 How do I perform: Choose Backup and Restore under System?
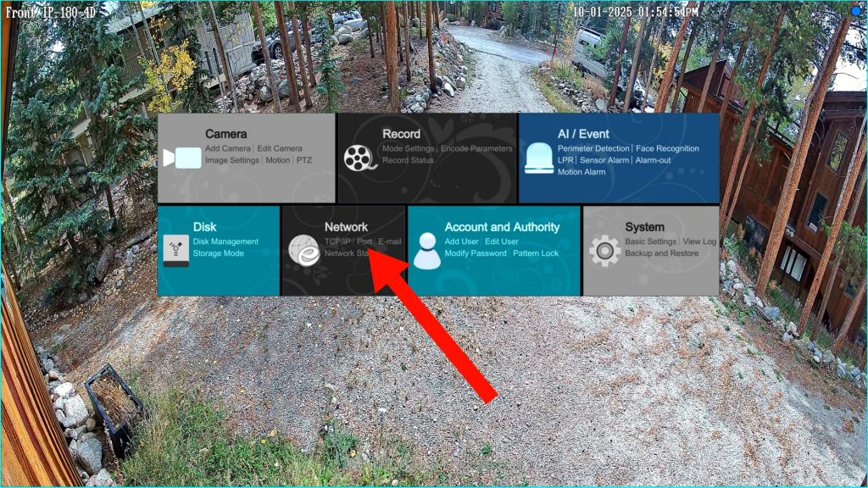point(662,253)
